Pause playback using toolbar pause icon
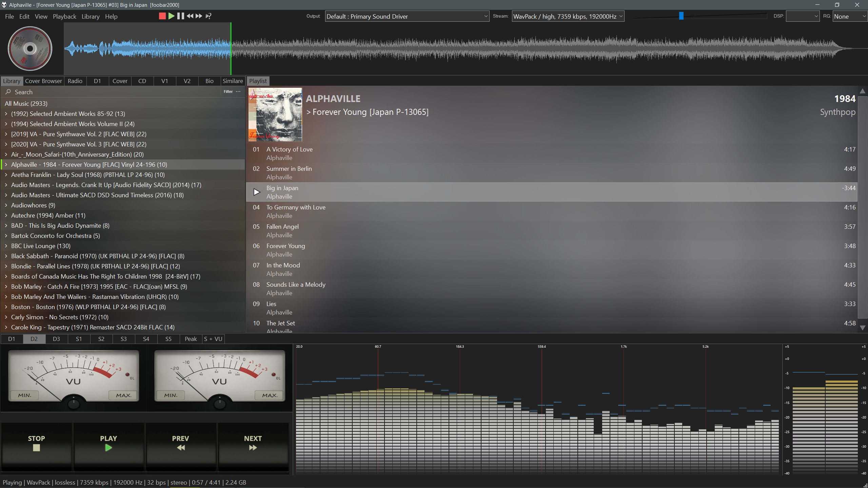The height and width of the screenshot is (488, 868). coord(181,16)
